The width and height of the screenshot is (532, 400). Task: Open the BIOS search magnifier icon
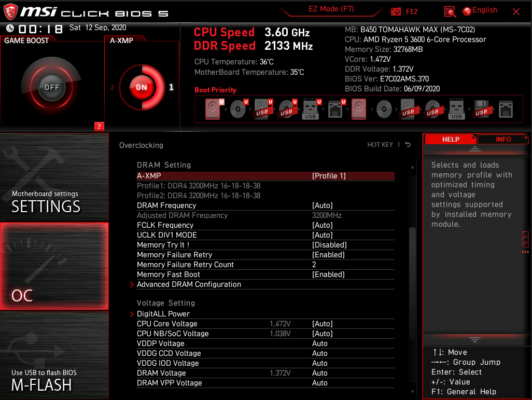[x=450, y=11]
